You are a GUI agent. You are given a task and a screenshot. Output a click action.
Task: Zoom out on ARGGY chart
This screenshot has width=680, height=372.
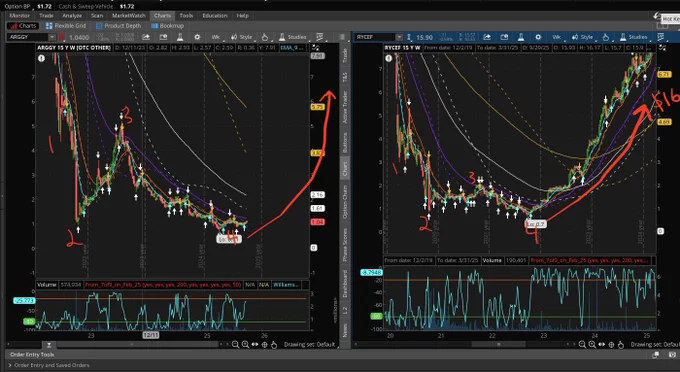[x=235, y=344]
